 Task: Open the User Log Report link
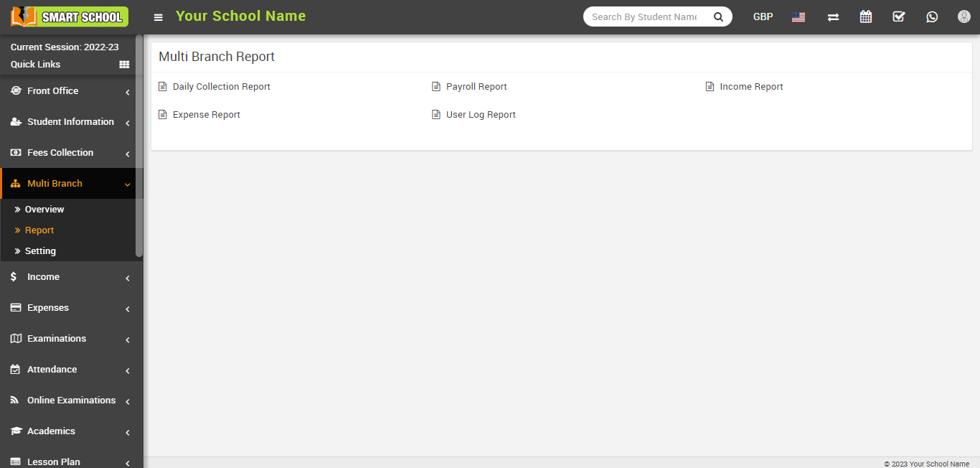(481, 115)
